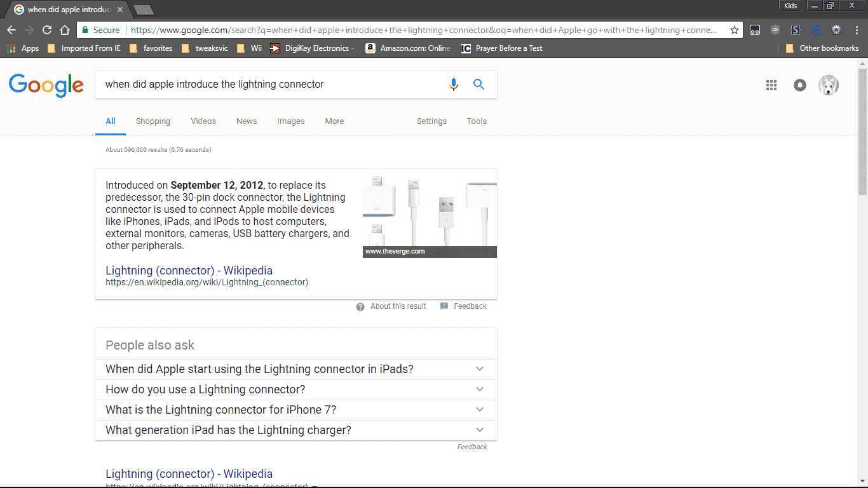Click the bold "September 12, 2012" date text

click(217, 186)
